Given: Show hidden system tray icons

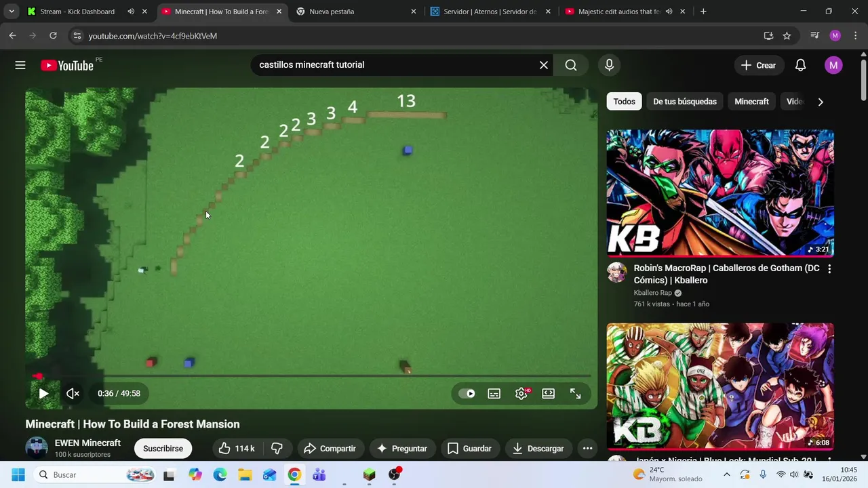Looking at the screenshot, I should tap(727, 474).
